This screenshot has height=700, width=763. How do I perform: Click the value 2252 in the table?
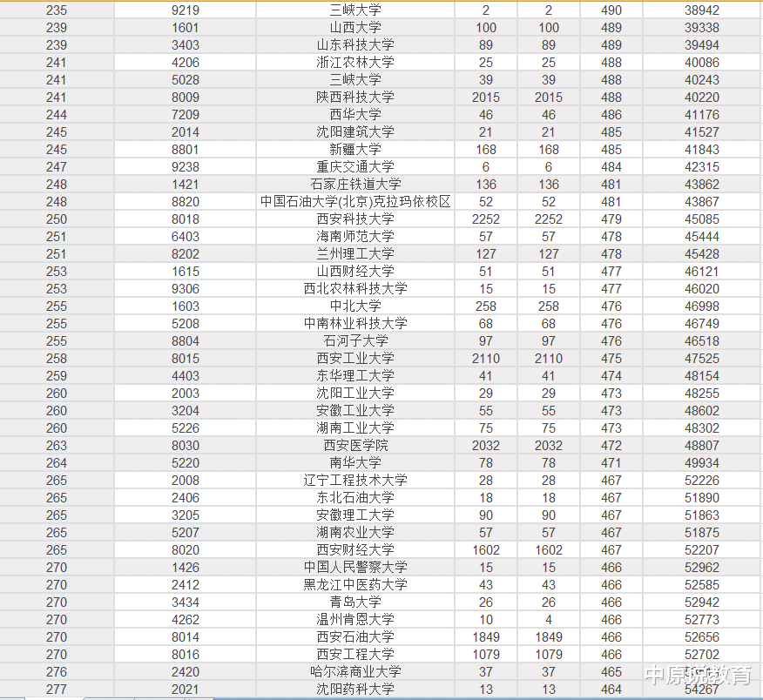[486, 219]
